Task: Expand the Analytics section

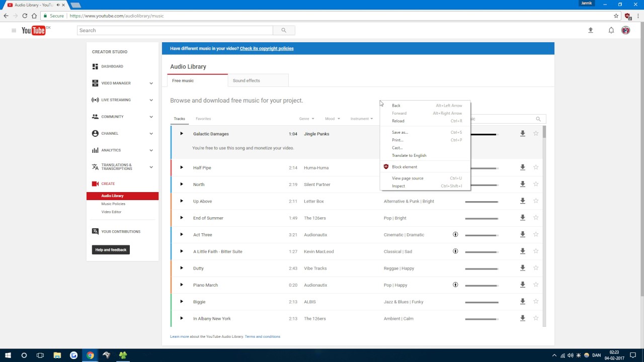Action: click(151, 150)
